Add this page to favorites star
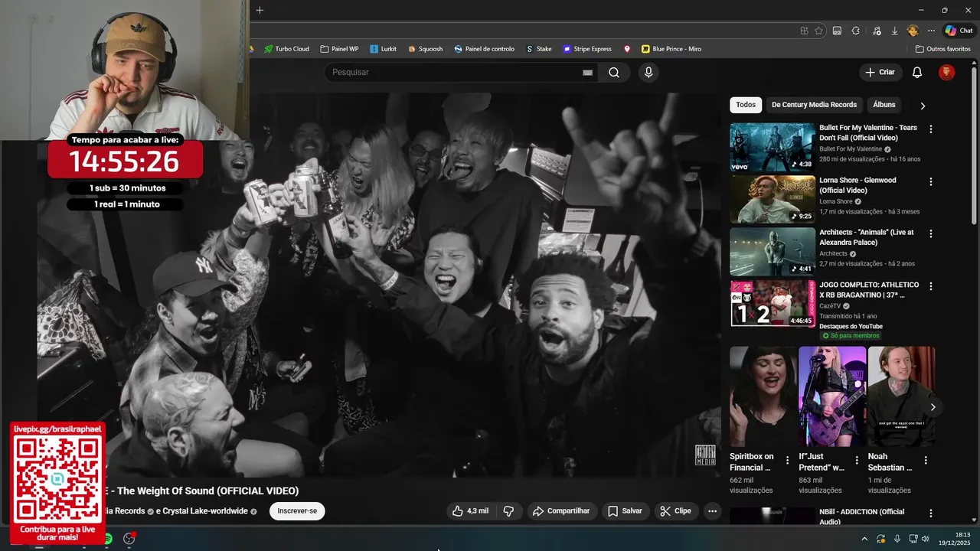Viewport: 980px width, 551px height. (x=818, y=31)
